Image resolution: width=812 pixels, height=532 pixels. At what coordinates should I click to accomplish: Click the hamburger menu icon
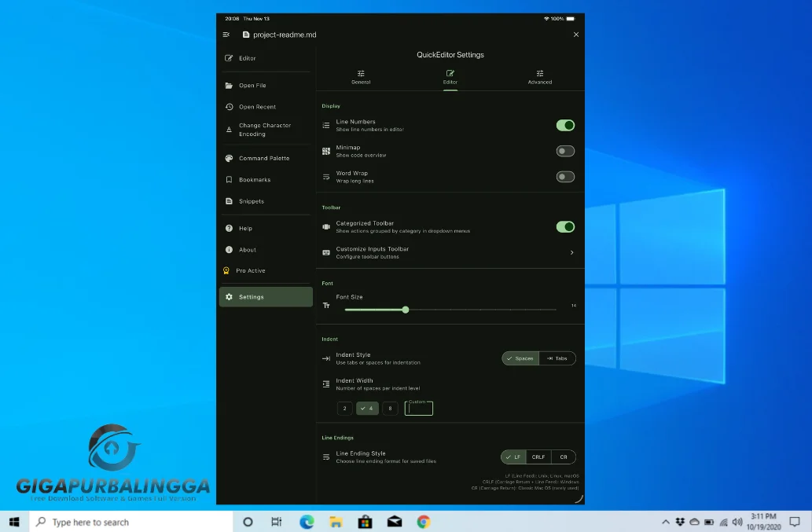[226, 35]
